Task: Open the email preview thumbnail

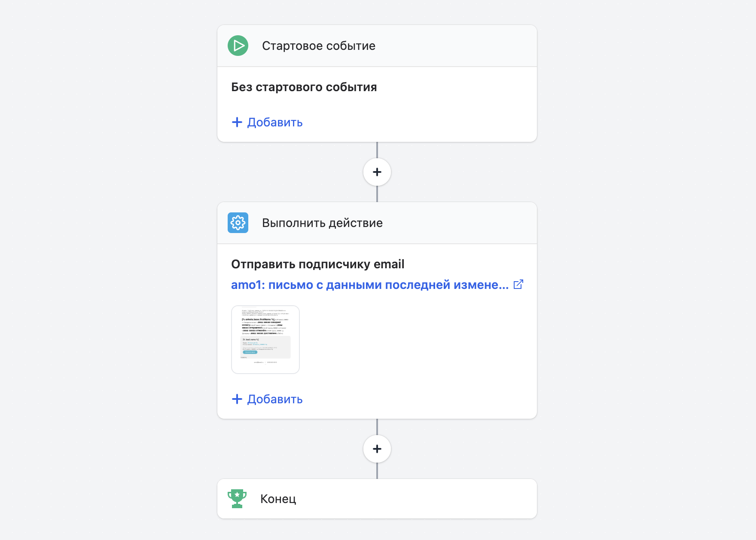Action: [265, 339]
